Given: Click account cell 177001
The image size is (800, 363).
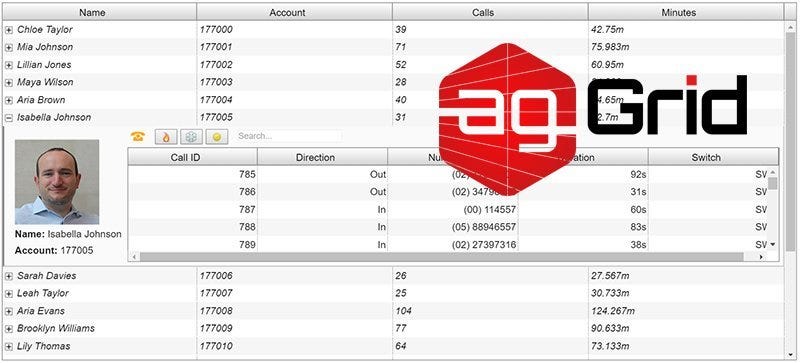Looking at the screenshot, I should pyautogui.click(x=294, y=47).
